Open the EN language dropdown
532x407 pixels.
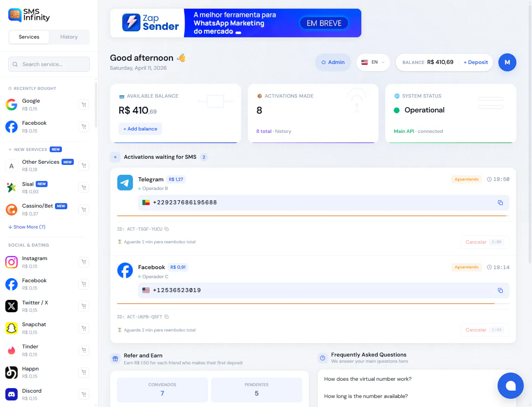pos(373,62)
